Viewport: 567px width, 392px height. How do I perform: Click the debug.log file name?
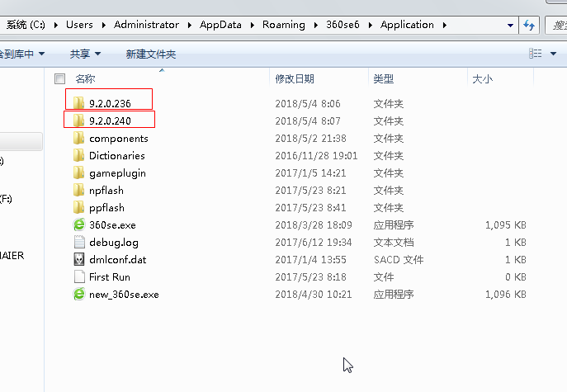114,242
